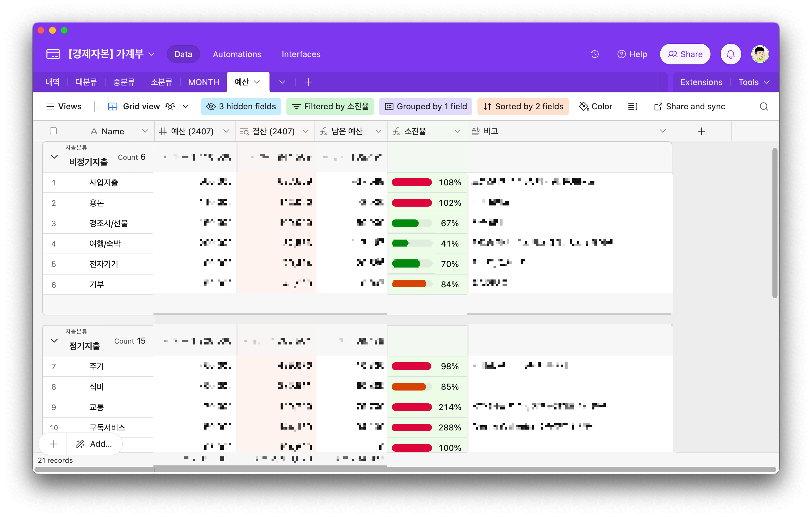Click the notifications bell icon

730,54
